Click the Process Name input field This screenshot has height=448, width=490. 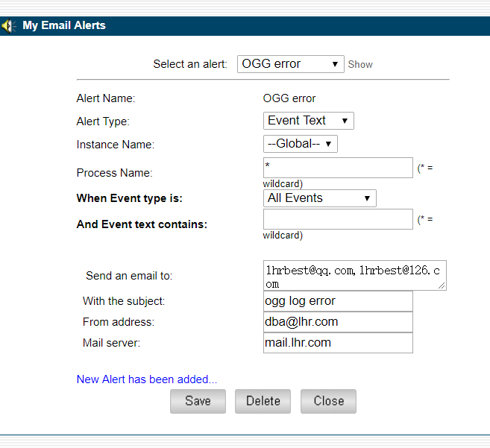pos(338,168)
